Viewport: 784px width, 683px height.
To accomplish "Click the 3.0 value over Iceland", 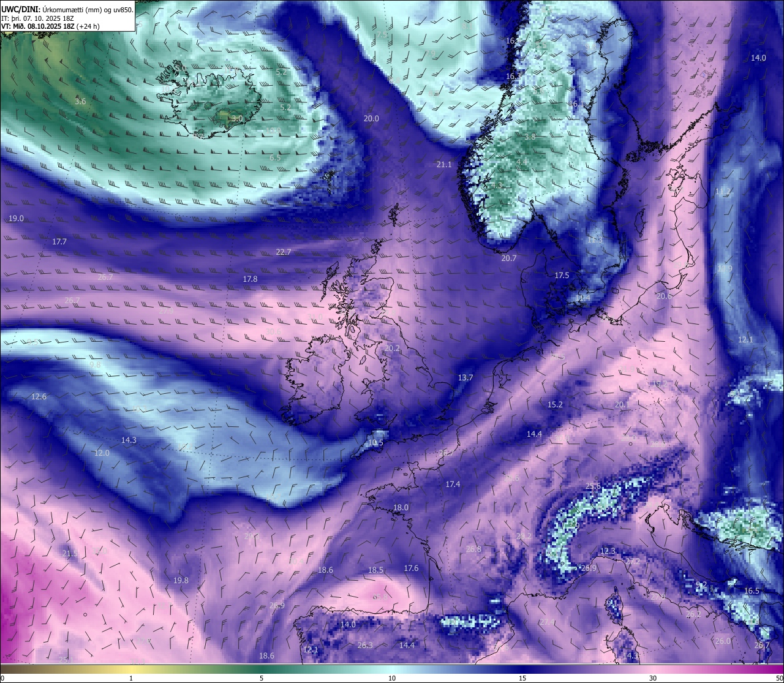I will coord(237,118).
